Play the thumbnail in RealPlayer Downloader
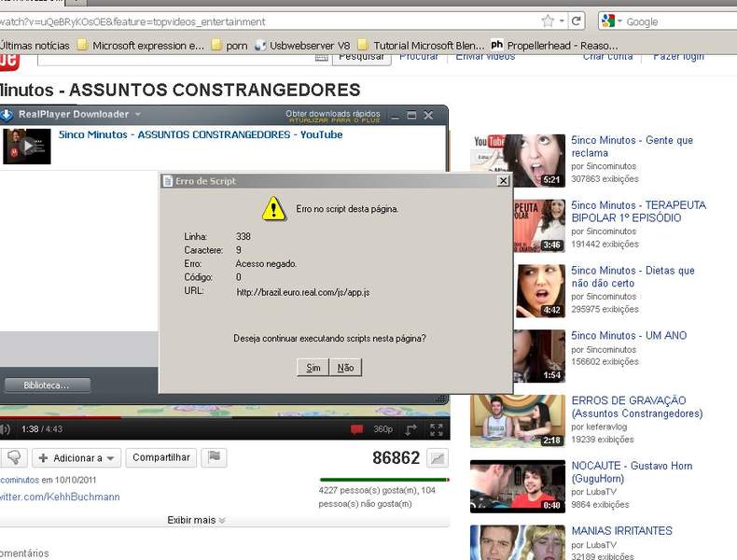The height and width of the screenshot is (560, 737). tap(27, 147)
